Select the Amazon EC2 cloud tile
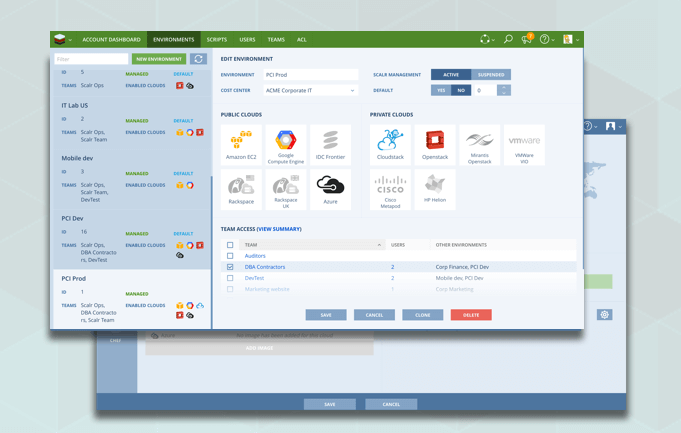681x433 pixels. (x=240, y=145)
